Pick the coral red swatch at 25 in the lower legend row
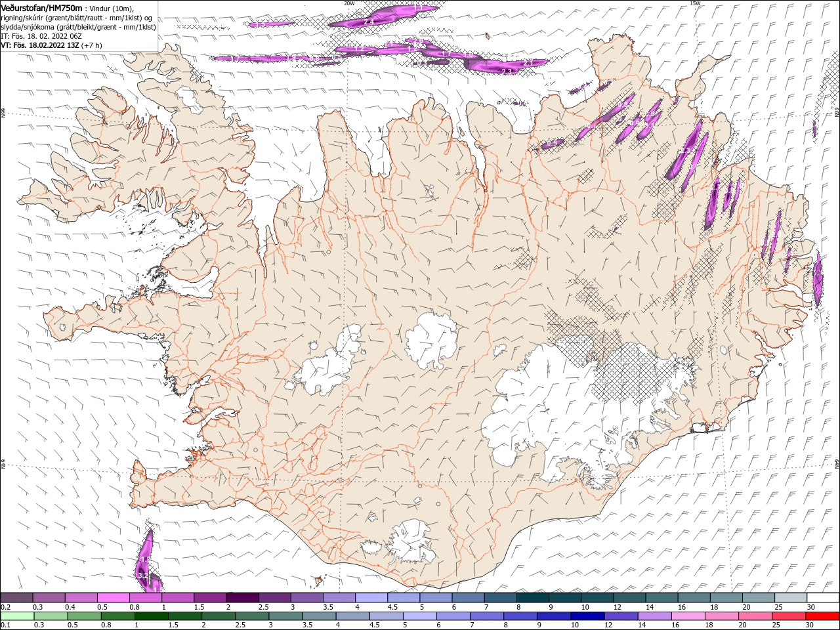This screenshot has height=630, width=840. pyautogui.click(x=787, y=616)
